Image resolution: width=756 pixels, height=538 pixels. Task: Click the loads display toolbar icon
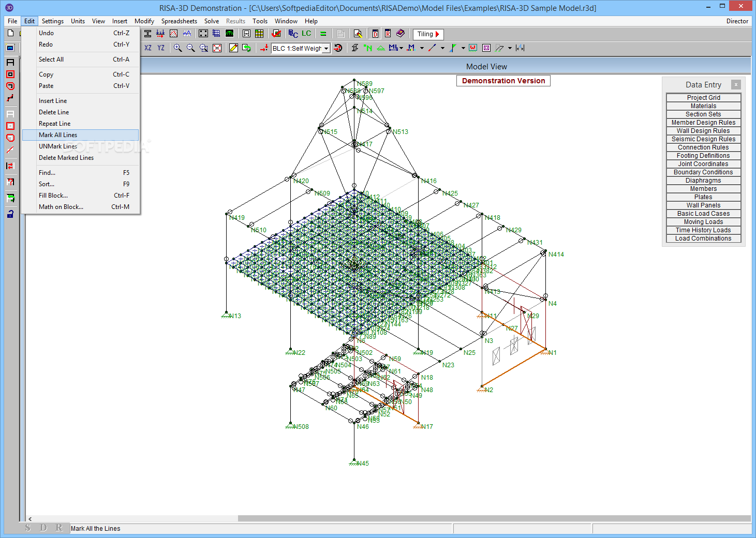point(160,34)
